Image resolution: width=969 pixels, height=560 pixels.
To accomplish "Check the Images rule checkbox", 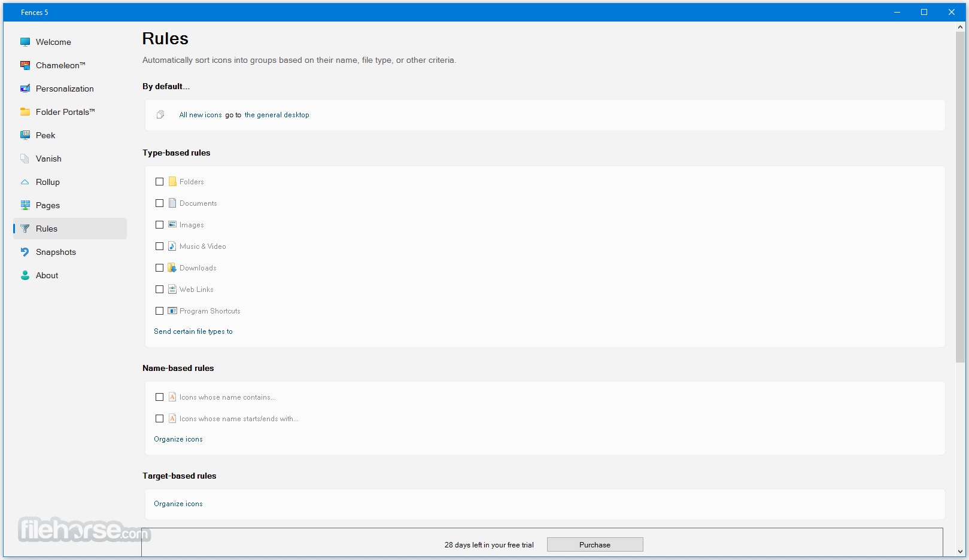I will pos(160,225).
